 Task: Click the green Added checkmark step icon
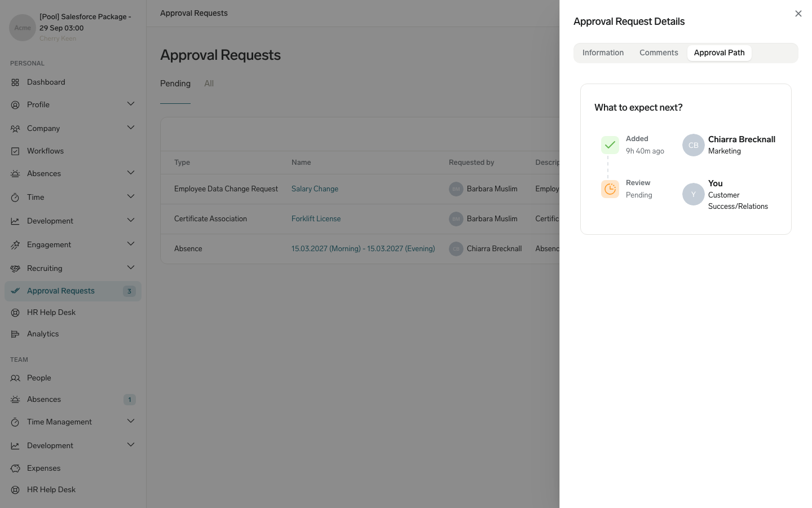[610, 145]
